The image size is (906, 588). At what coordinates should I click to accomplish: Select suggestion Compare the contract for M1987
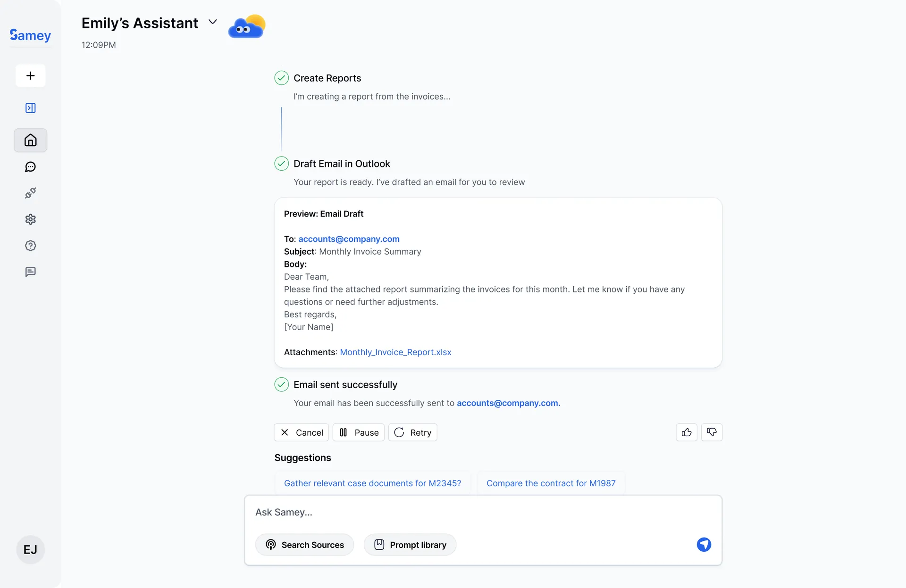(551, 483)
